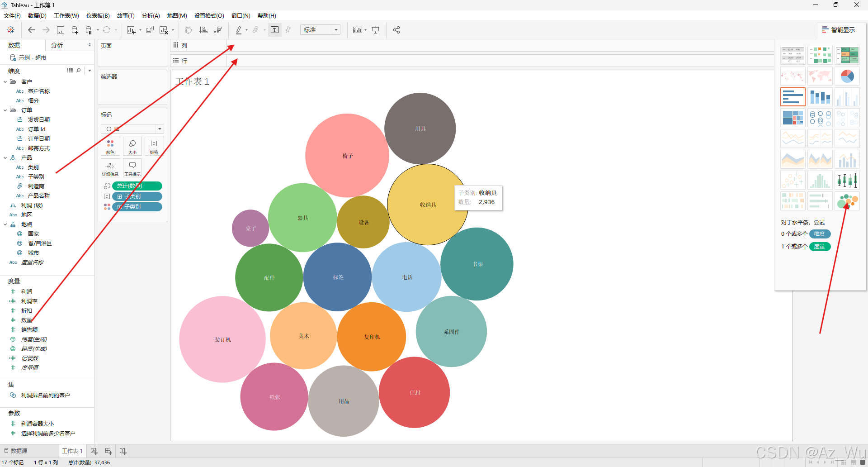Select the treemap chart in Show Me
This screenshot has width=868, height=467.
793,118
